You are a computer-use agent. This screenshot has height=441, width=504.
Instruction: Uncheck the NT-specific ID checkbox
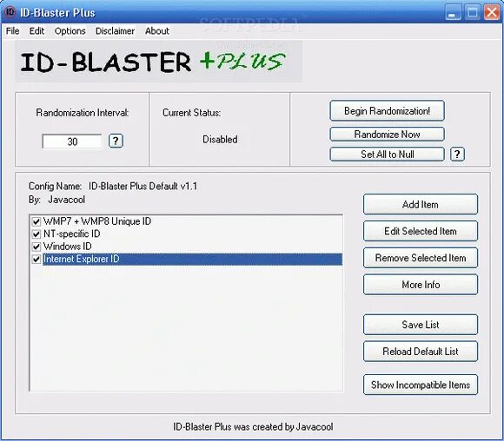pyautogui.click(x=36, y=234)
